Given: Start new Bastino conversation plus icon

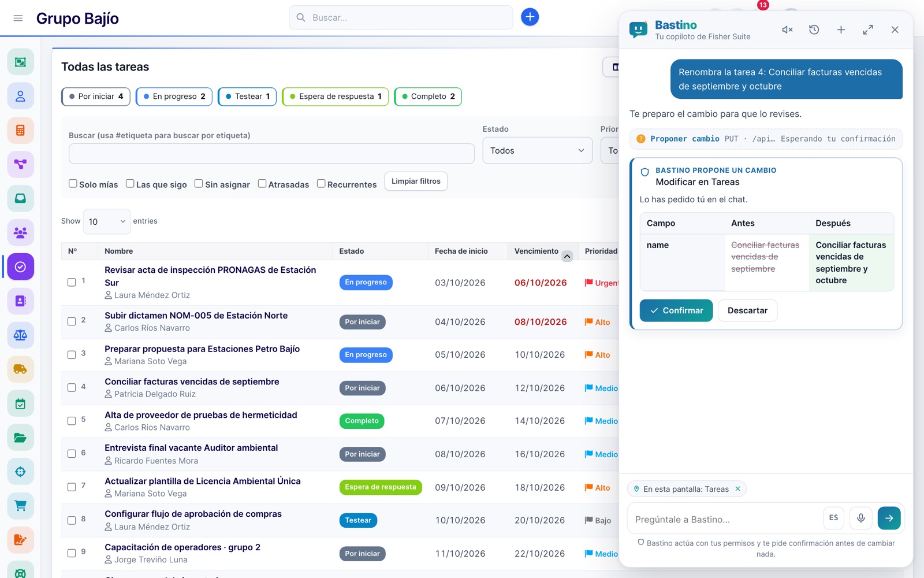Looking at the screenshot, I should coord(841,29).
